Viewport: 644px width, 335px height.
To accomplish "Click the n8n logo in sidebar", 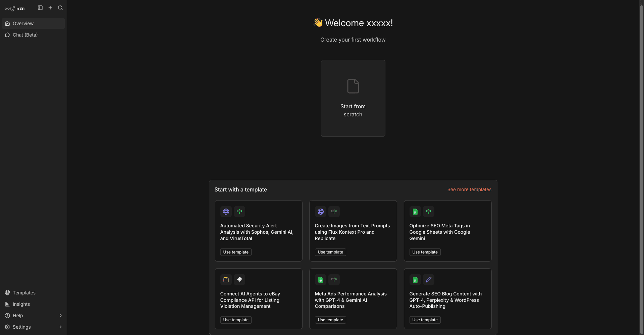I will pyautogui.click(x=14, y=8).
